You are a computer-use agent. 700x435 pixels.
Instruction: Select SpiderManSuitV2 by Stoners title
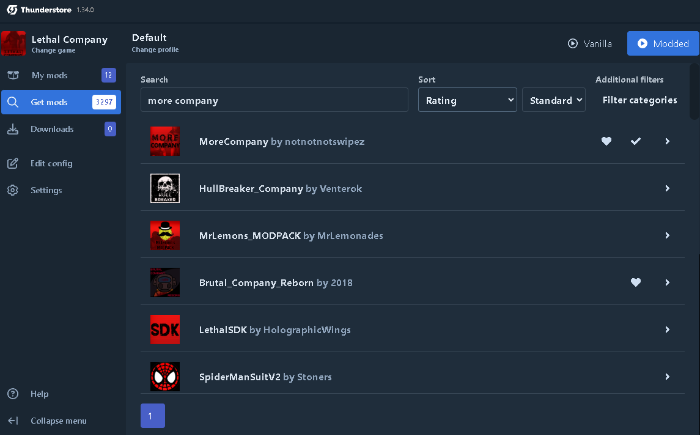[265, 376]
